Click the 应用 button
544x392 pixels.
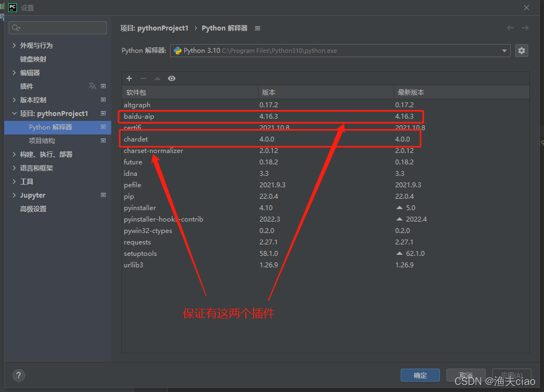click(512, 375)
